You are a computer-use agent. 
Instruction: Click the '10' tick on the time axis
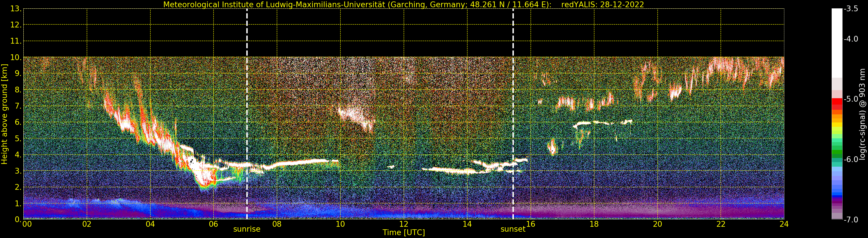coord(340,224)
